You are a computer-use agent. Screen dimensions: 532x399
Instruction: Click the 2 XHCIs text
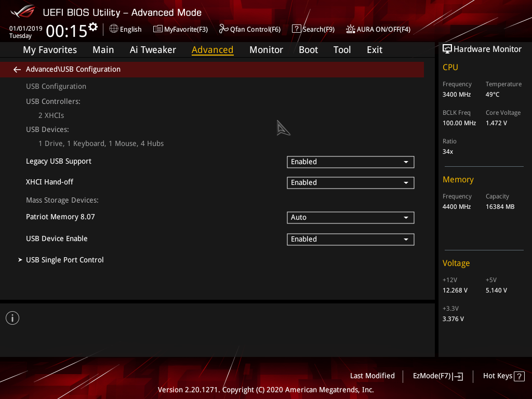51,115
